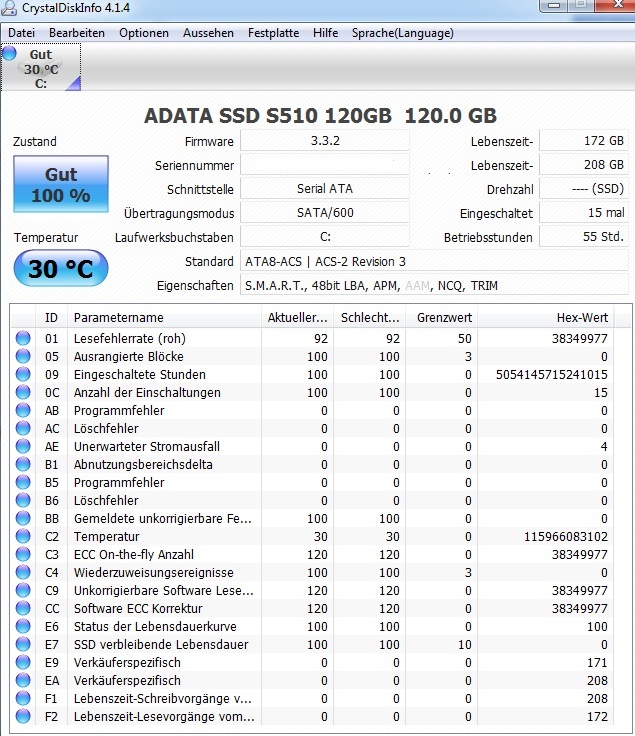Click the Standard field ATA8-ACS
The width and height of the screenshot is (635, 736).
[x=435, y=261]
